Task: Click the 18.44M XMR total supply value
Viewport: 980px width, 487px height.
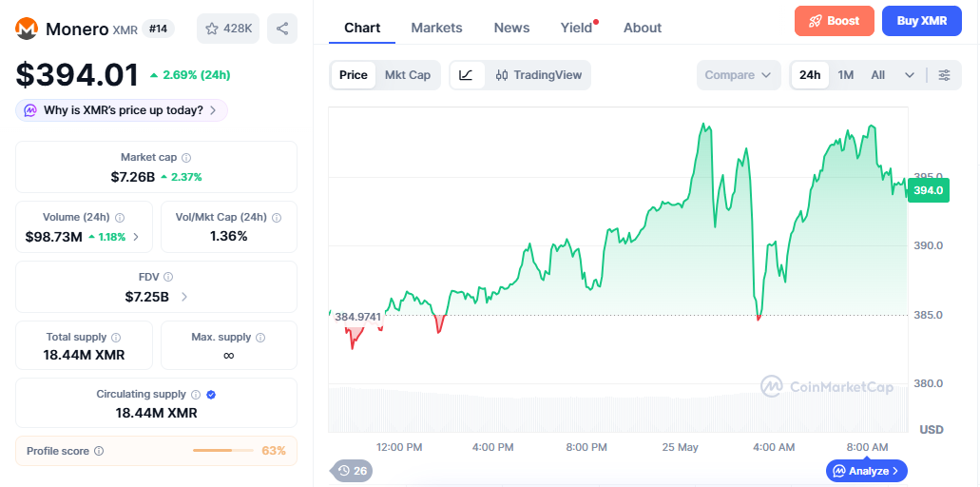Action: point(84,356)
